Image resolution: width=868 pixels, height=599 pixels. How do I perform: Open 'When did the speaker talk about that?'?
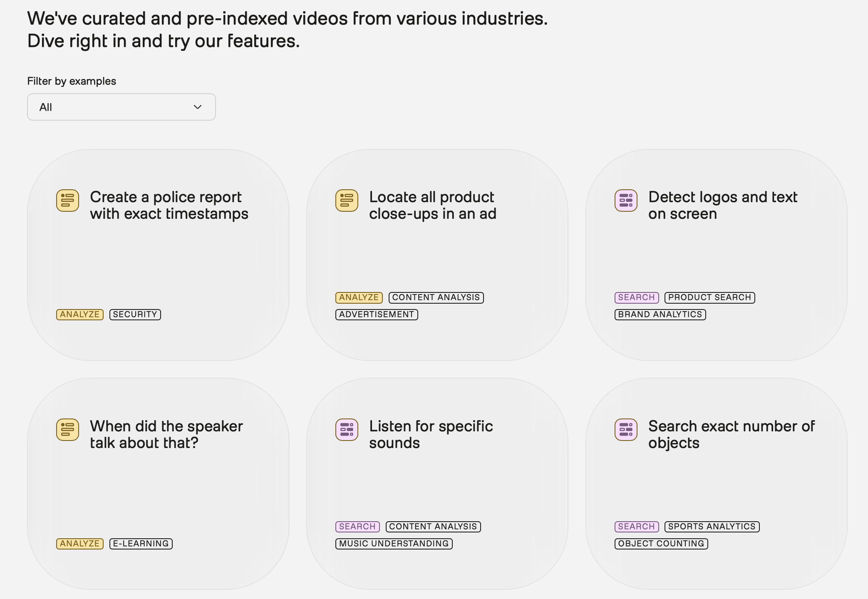click(166, 434)
